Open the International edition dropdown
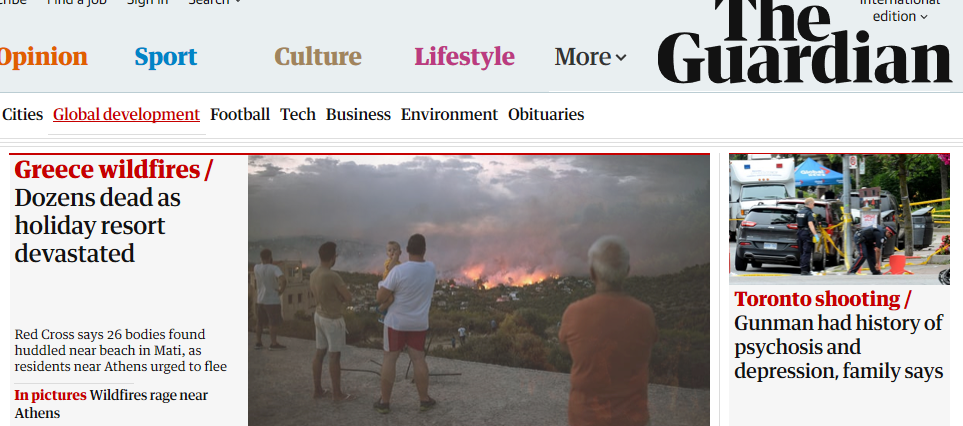Screen dimensions: 963x426 [x=900, y=11]
